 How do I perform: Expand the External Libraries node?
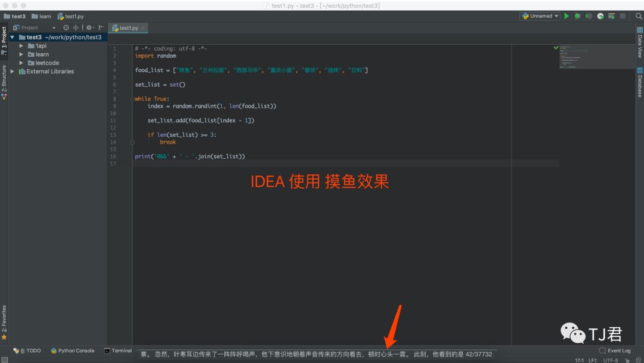click(14, 71)
